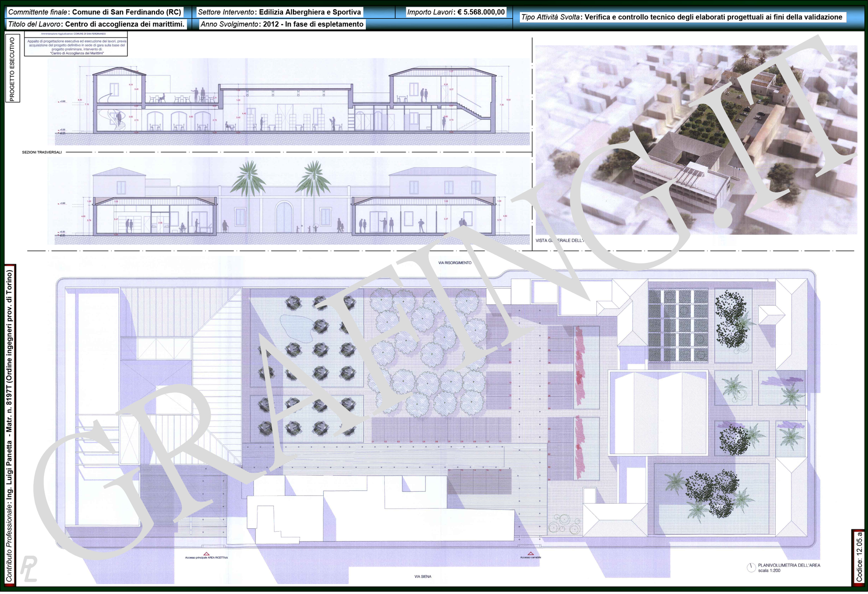Viewport: 868px width, 594px height.
Task: Click the red Accesso principale triangle marker
Action: (x=206, y=553)
